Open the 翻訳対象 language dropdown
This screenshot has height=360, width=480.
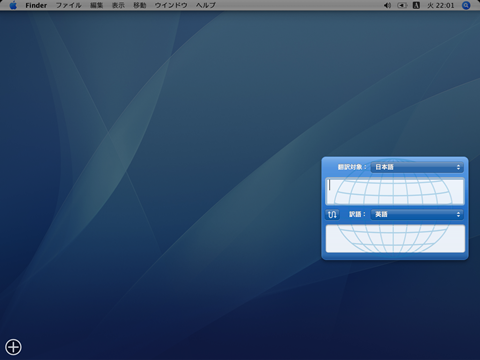click(x=417, y=167)
